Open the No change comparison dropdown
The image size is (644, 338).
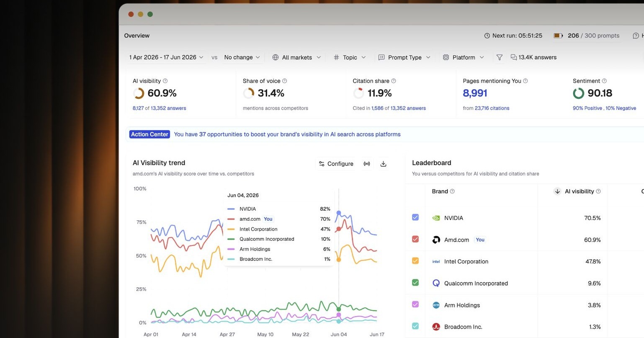[x=242, y=57]
